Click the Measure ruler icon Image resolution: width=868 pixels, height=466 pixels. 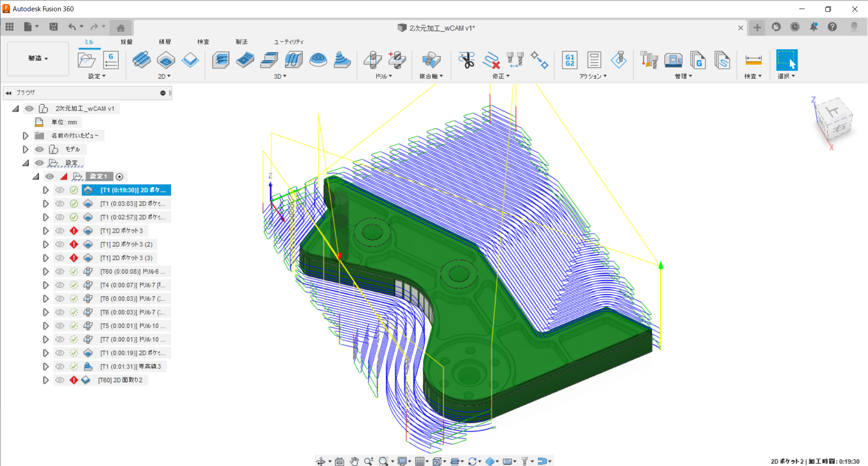tap(753, 60)
